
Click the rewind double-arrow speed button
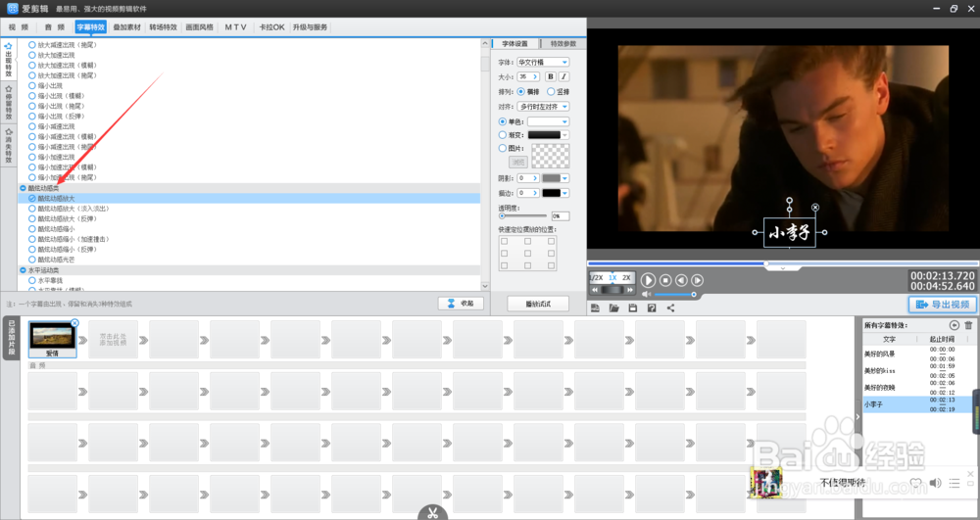595,290
